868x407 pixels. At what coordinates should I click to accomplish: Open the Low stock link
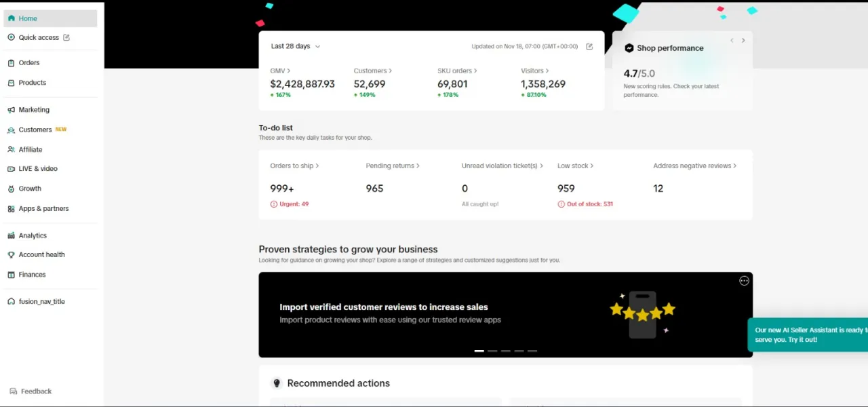(575, 166)
